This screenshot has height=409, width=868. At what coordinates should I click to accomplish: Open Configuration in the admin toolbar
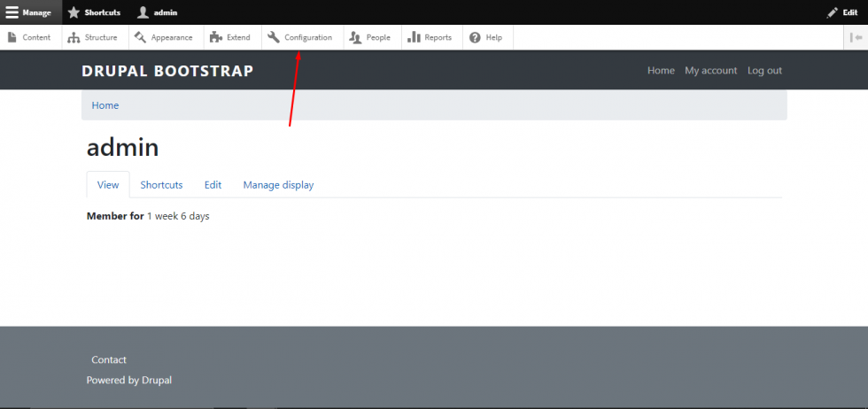click(x=300, y=37)
